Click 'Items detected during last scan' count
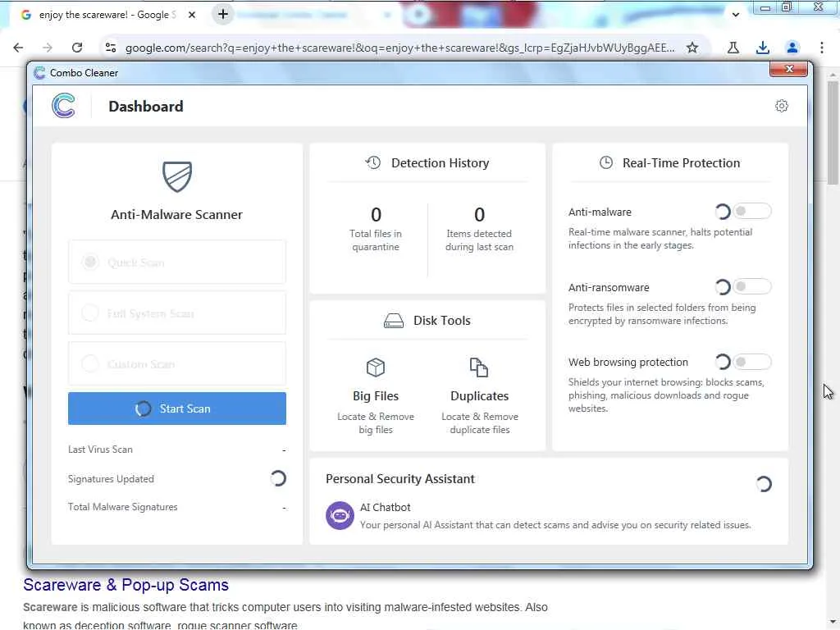This screenshot has width=840, height=630. tap(479, 215)
